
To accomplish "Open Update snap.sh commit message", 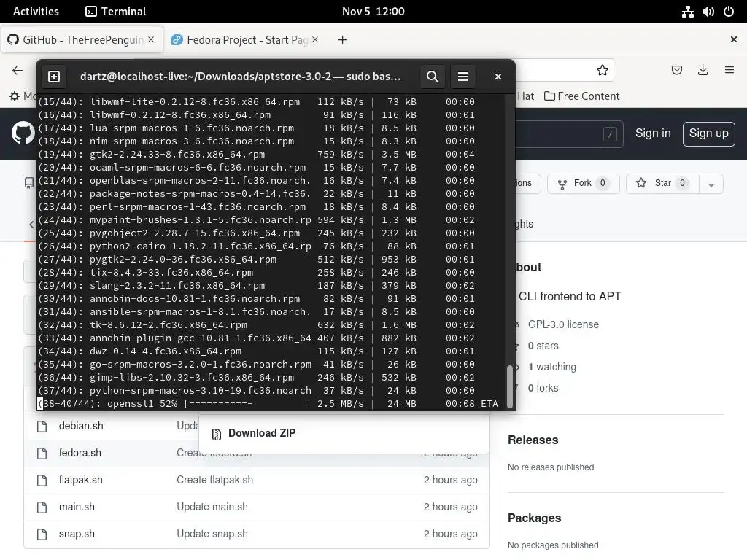I will [x=212, y=534].
